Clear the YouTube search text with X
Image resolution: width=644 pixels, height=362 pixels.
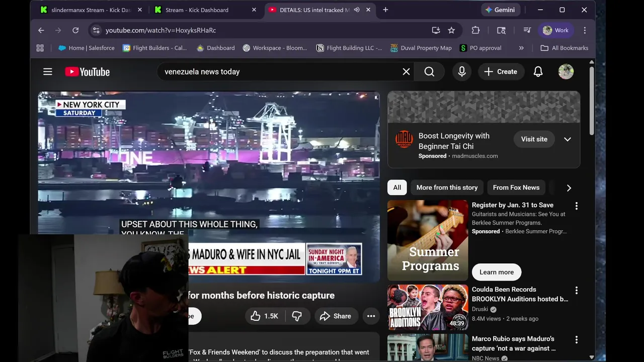[406, 72]
